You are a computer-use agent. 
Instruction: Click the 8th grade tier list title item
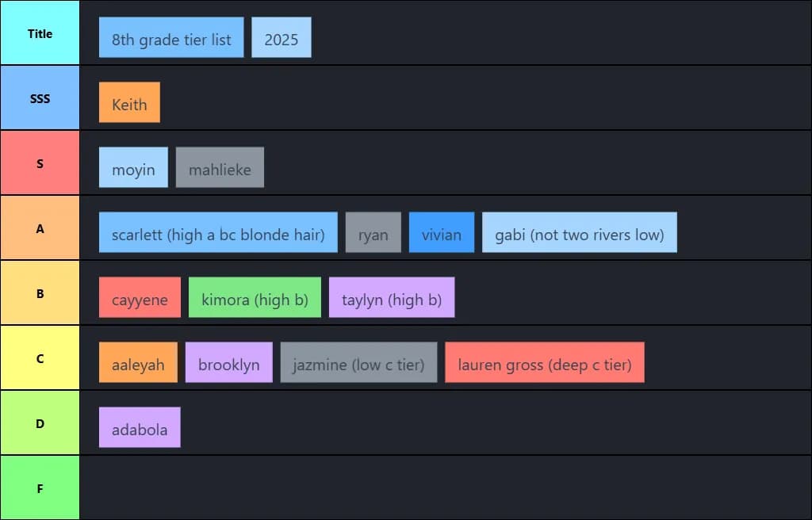171,38
